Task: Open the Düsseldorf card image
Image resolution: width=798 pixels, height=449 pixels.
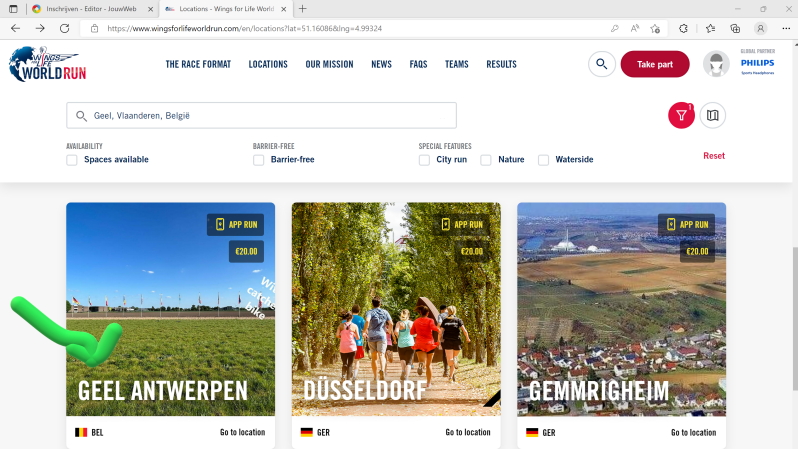Action: tap(396, 309)
